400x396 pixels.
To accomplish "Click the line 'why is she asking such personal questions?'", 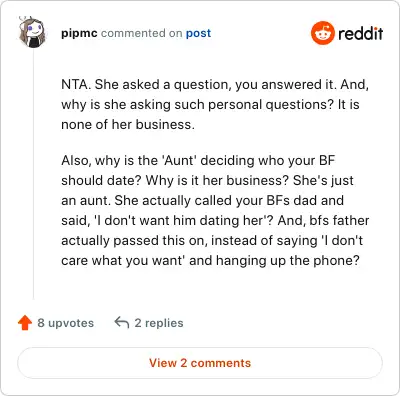I will click(x=197, y=105).
